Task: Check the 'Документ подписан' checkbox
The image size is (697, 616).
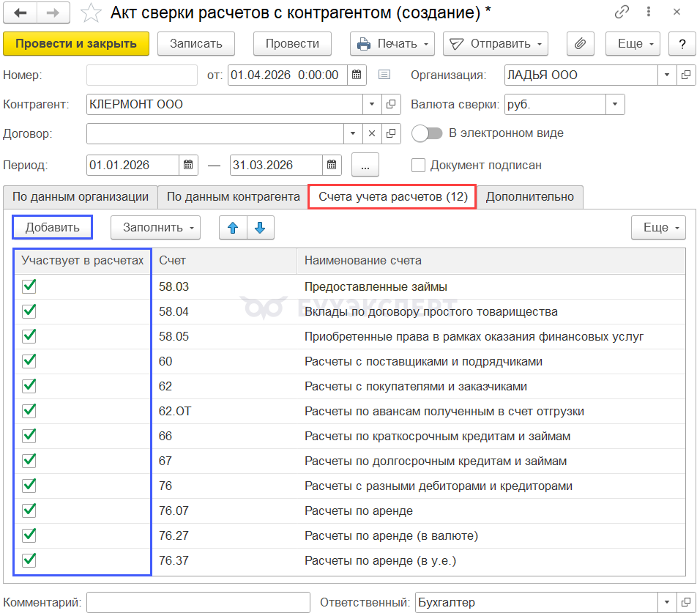Action: (x=418, y=165)
